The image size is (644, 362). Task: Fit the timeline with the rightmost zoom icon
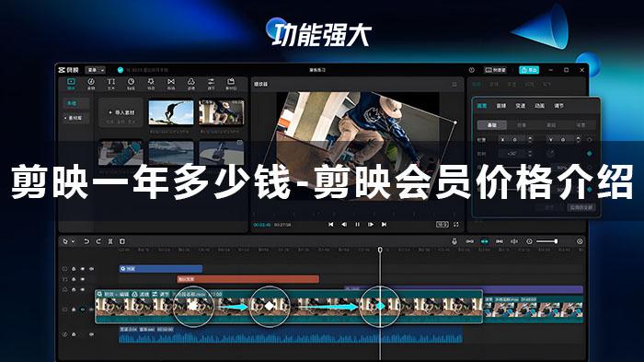point(580,241)
